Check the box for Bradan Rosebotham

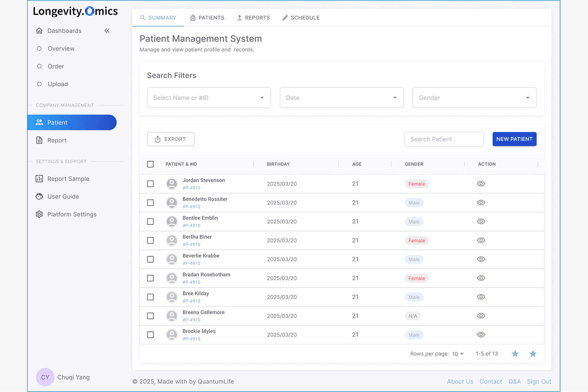pos(150,278)
